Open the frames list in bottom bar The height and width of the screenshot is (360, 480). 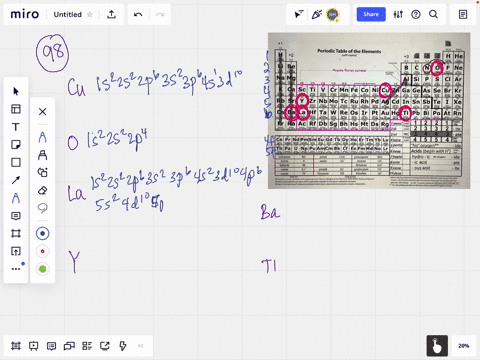click(16, 346)
